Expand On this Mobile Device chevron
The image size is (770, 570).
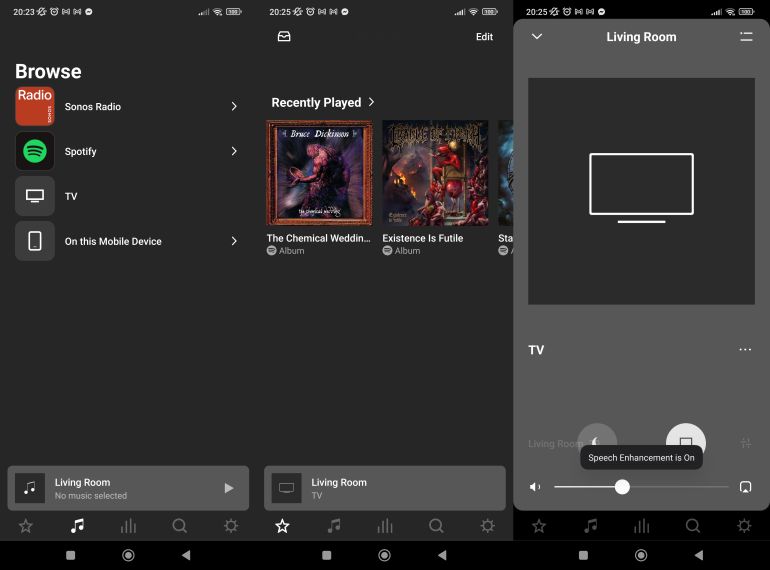point(234,241)
